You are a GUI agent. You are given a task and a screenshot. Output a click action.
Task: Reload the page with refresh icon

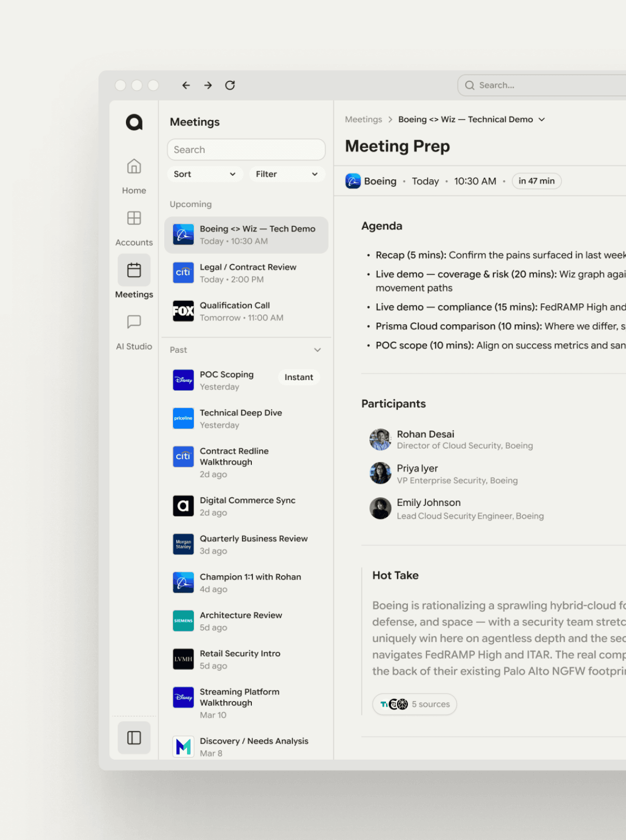tap(230, 85)
